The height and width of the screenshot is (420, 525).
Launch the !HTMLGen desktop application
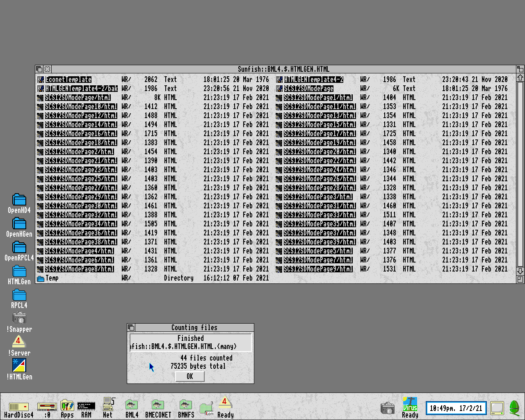click(x=19, y=365)
